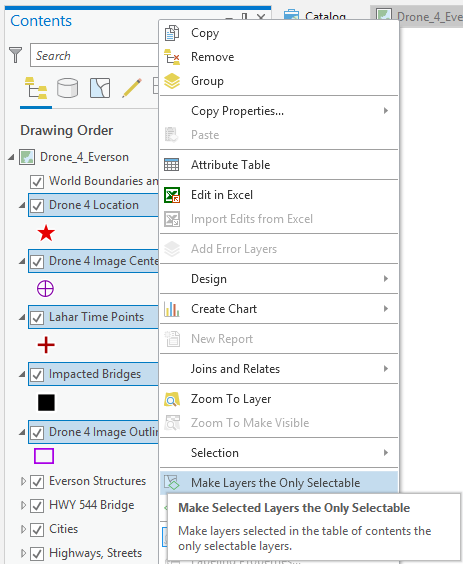
Task: Open the Catalog tab
Action: 315,15
